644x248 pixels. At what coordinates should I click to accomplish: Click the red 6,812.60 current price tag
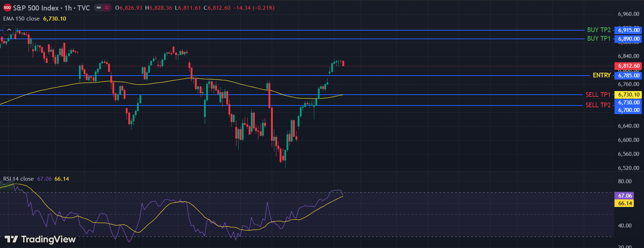pyautogui.click(x=629, y=66)
